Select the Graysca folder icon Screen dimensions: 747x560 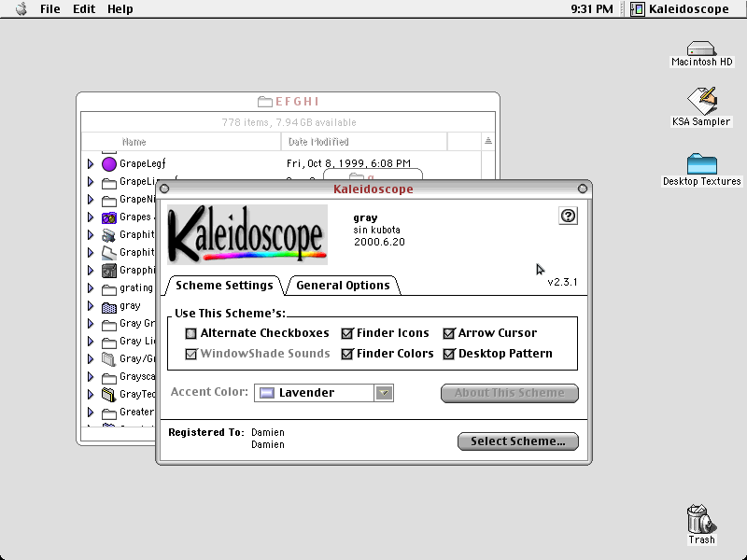tap(109, 378)
